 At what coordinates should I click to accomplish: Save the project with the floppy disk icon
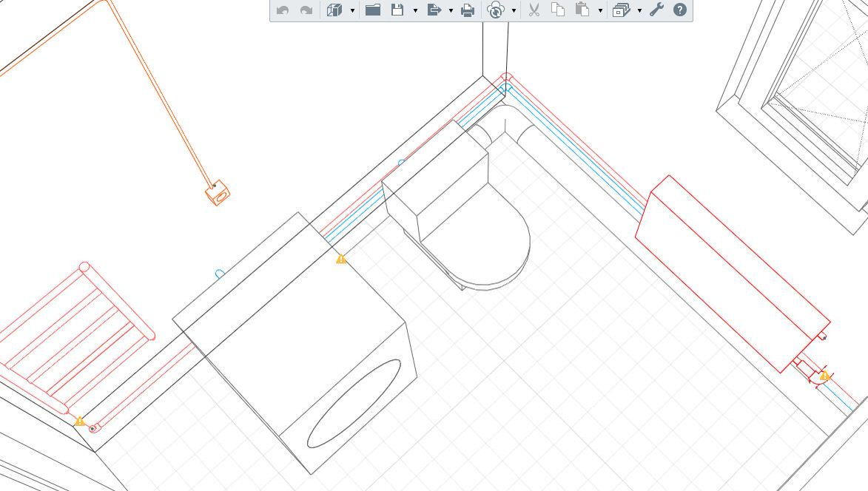[397, 10]
